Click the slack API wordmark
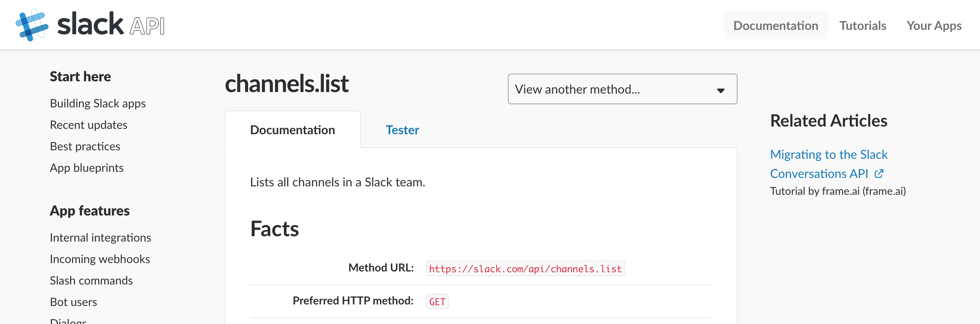This screenshot has height=324, width=980. click(x=111, y=24)
